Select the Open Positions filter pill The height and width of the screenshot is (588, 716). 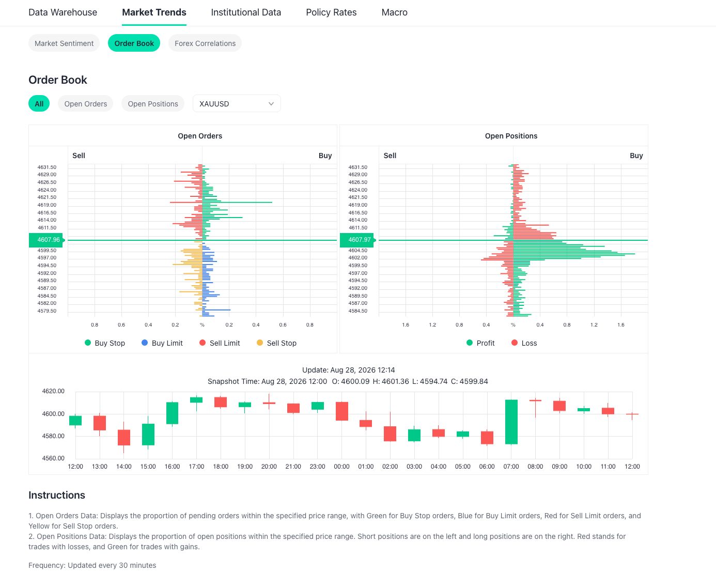click(153, 104)
